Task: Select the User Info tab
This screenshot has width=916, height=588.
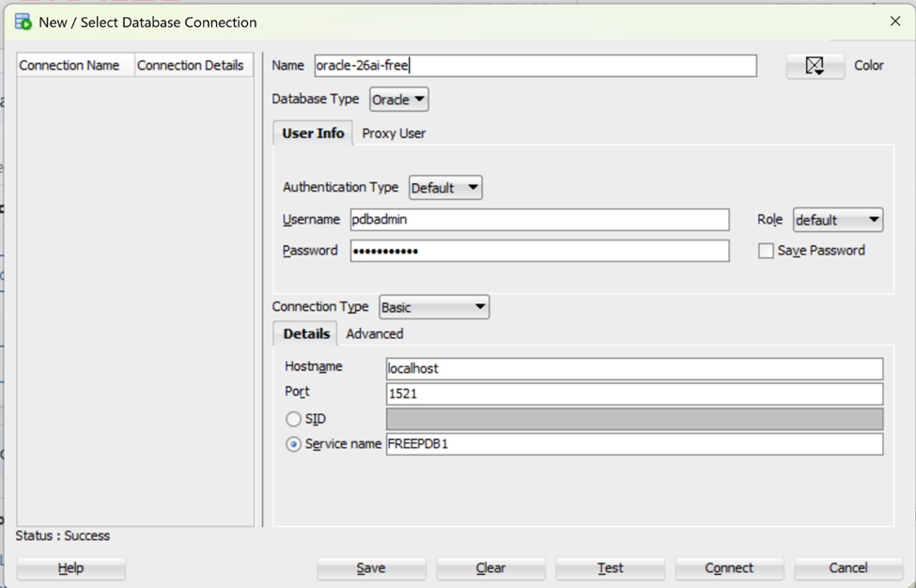Action: click(x=312, y=132)
